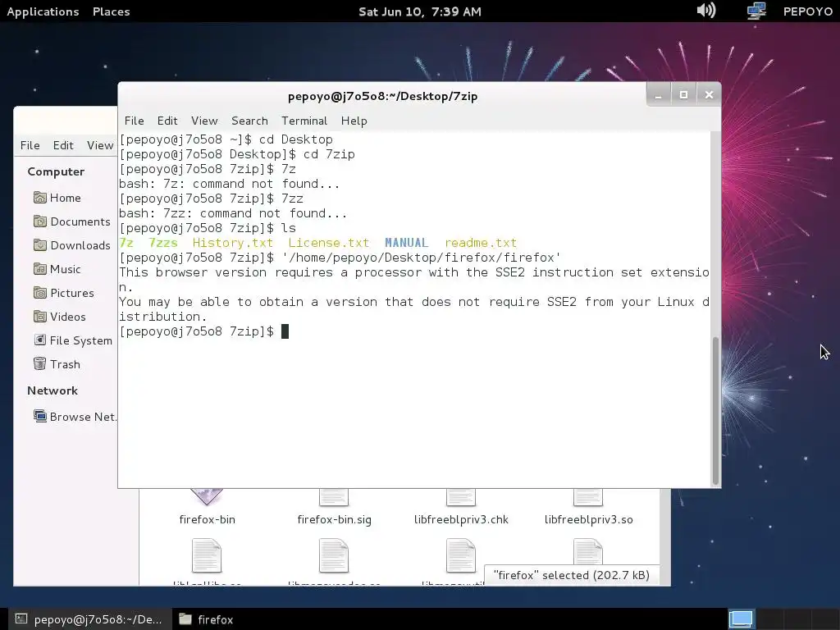840x630 pixels.
Task: Click Browse Network icon in sidebar
Action: coord(39,416)
